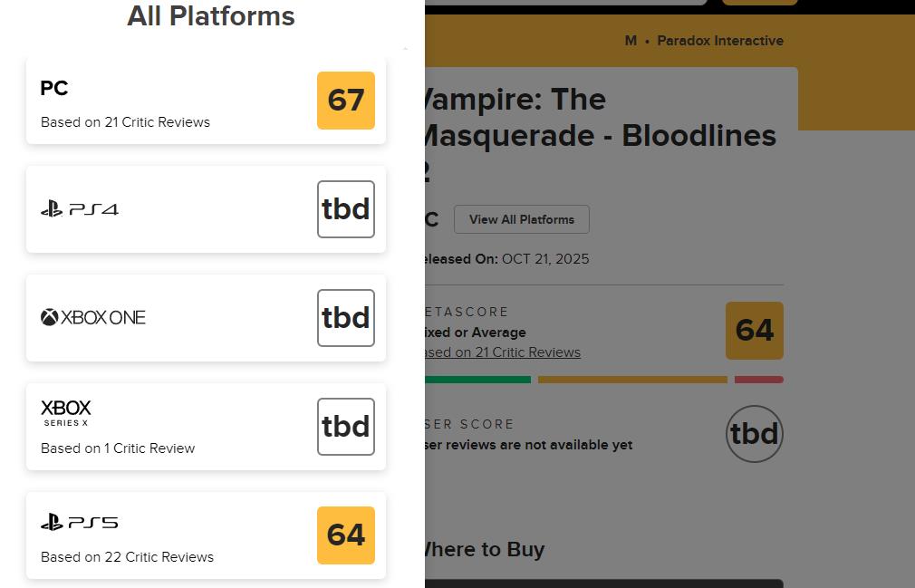Image resolution: width=915 pixels, height=588 pixels.
Task: Click the PS5 platform logo
Action: [80, 523]
